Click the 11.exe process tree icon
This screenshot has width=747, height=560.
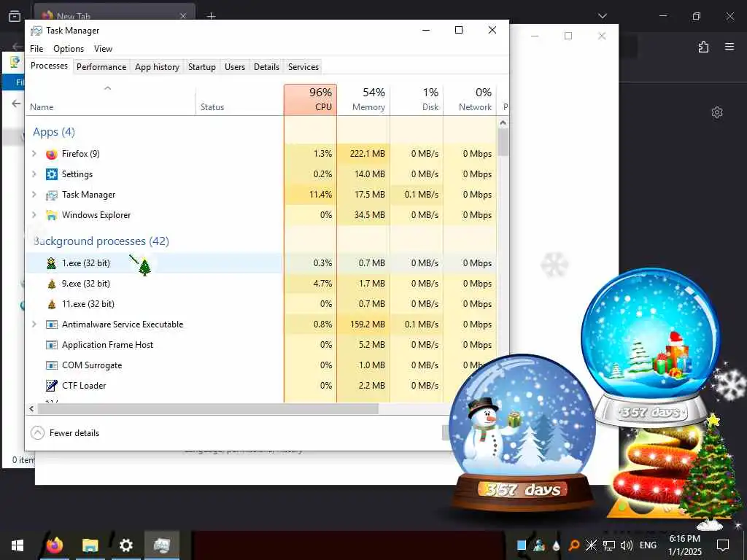[x=52, y=304]
